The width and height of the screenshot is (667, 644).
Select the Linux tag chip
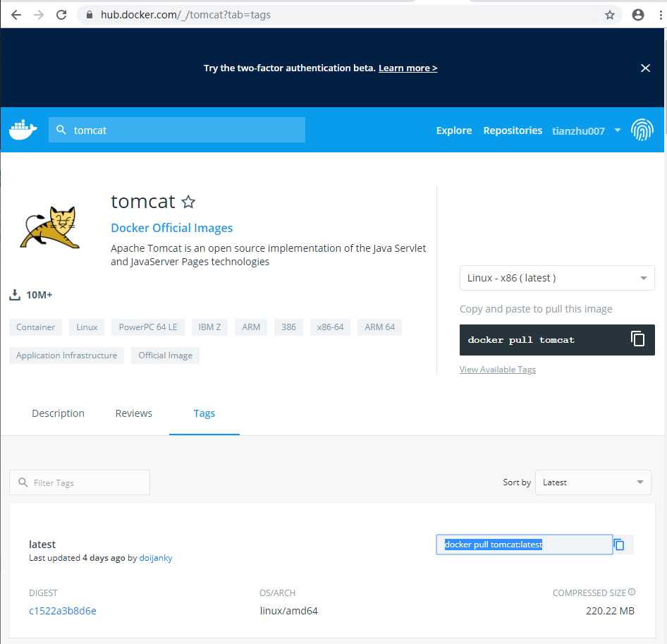pyautogui.click(x=87, y=327)
